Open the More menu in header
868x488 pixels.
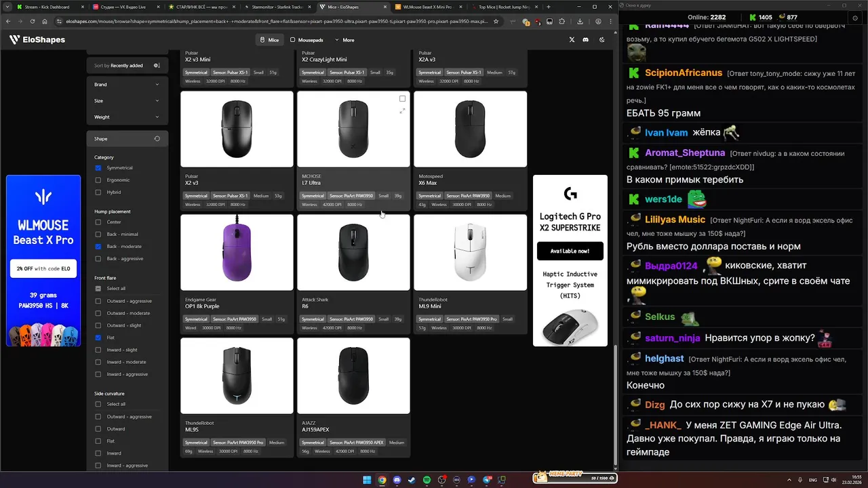(x=344, y=40)
